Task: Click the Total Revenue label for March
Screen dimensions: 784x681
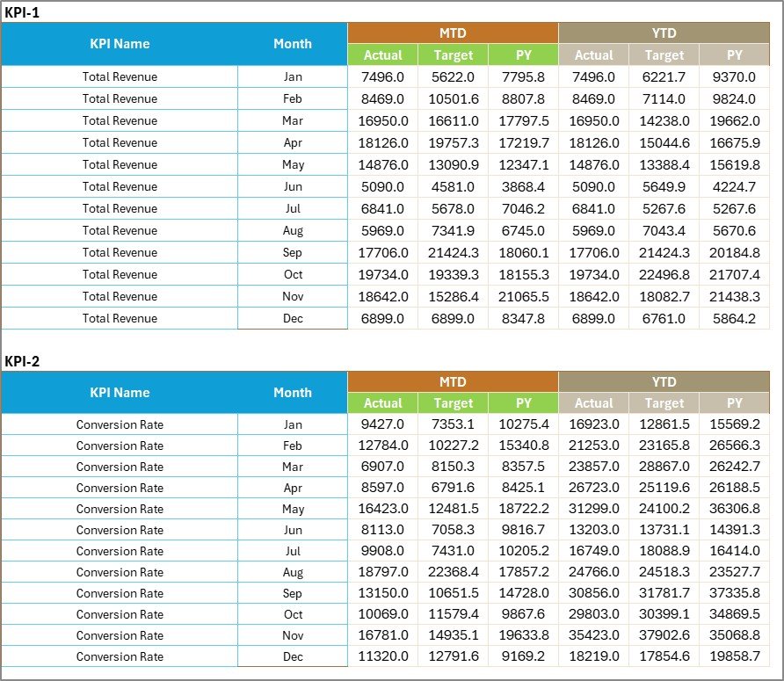Action: tap(120, 120)
